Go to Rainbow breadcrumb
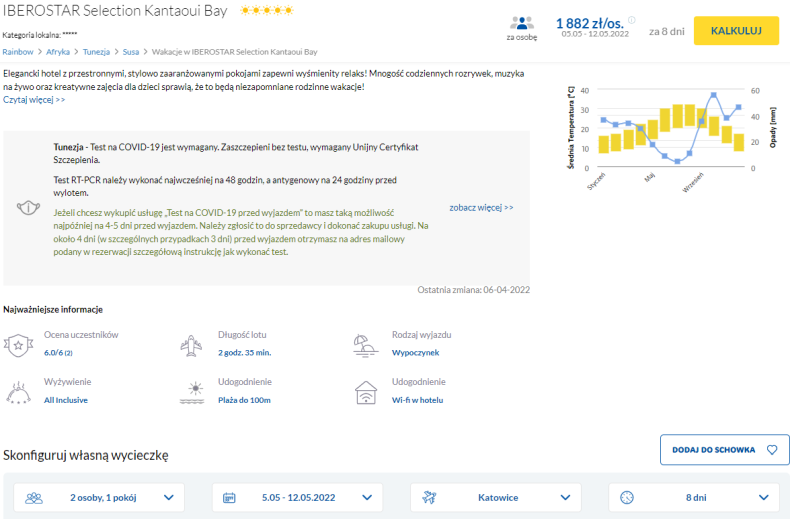790x519 pixels. click(x=18, y=52)
